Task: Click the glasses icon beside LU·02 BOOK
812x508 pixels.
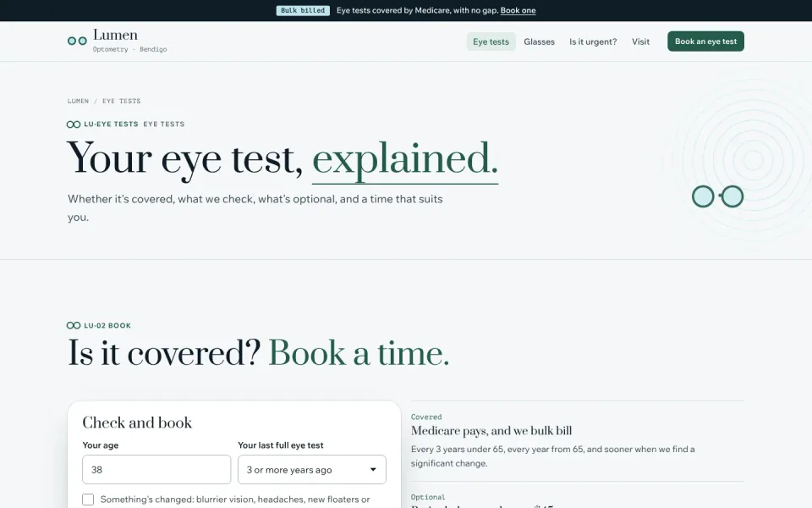Action: coord(74,325)
